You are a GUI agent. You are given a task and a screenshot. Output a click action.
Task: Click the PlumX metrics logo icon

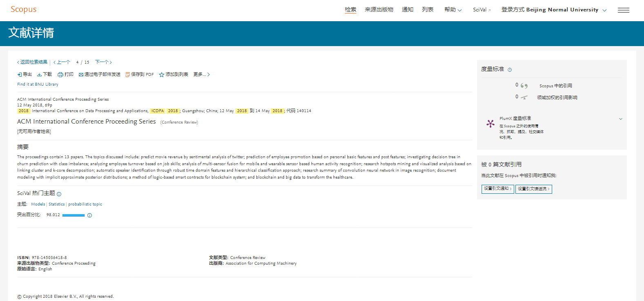491,124
